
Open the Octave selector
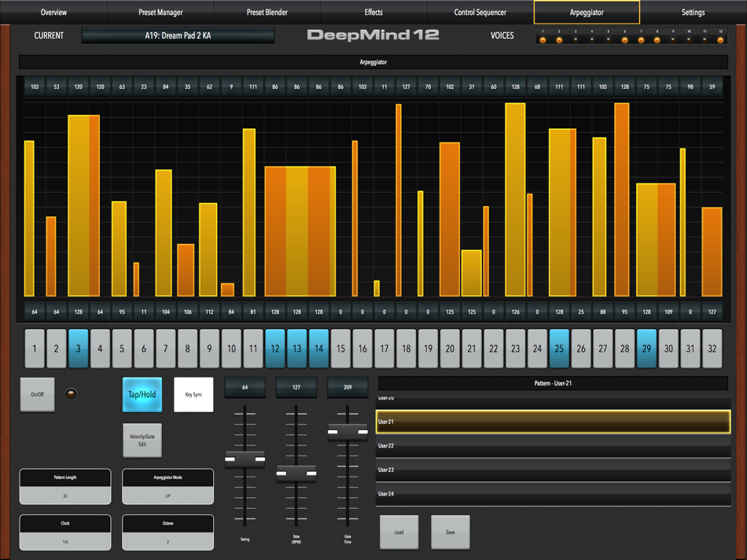(x=167, y=532)
